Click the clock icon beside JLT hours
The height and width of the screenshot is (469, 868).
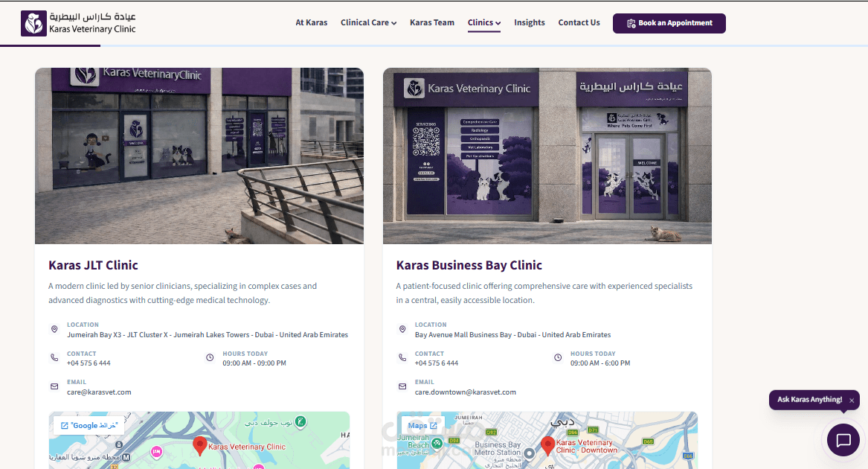210,357
